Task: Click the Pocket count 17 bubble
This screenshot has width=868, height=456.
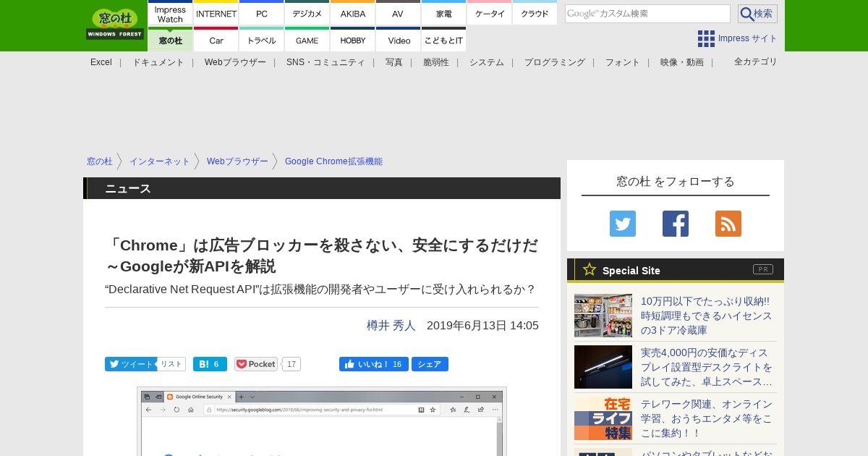Action: (x=292, y=364)
